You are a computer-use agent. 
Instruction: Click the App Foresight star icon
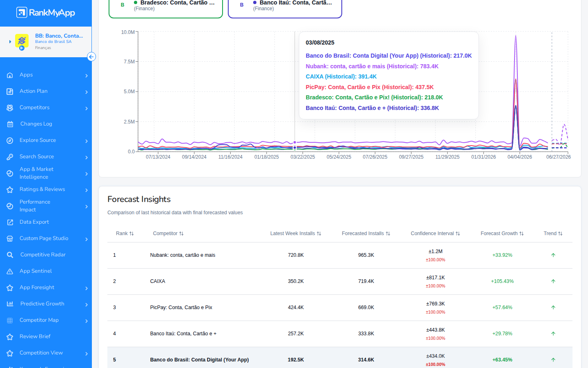pos(10,288)
